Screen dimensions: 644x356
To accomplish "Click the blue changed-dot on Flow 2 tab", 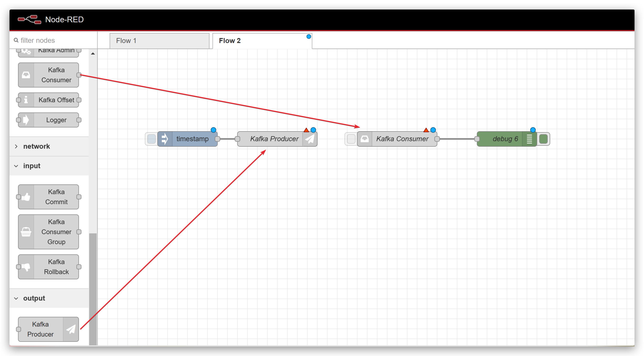I will pos(309,37).
